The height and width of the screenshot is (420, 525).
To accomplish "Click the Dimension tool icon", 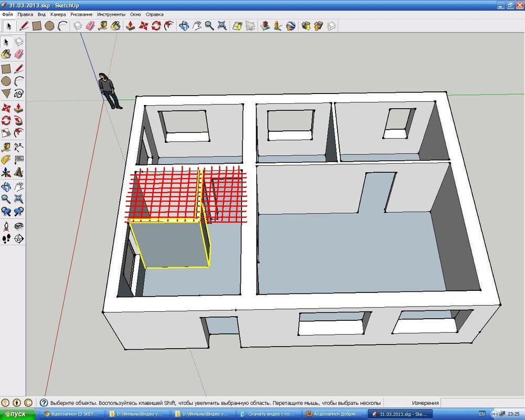I will click(x=19, y=146).
